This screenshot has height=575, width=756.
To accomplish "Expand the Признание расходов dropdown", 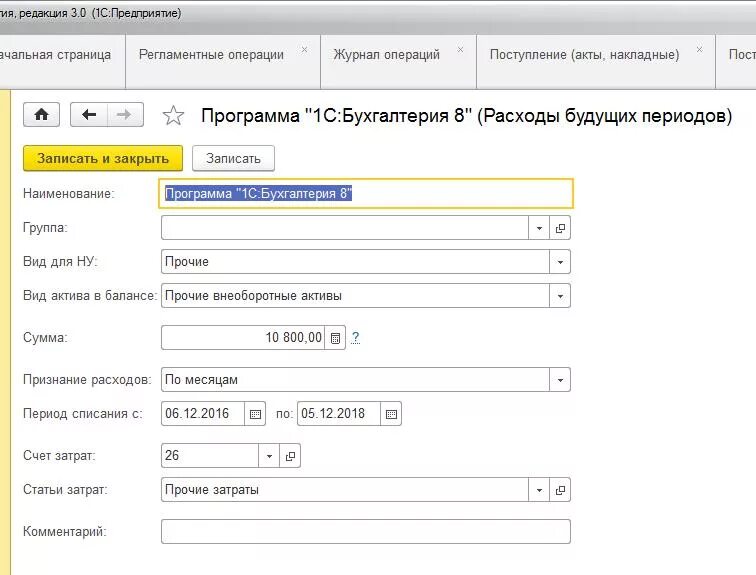I will (x=560, y=380).
